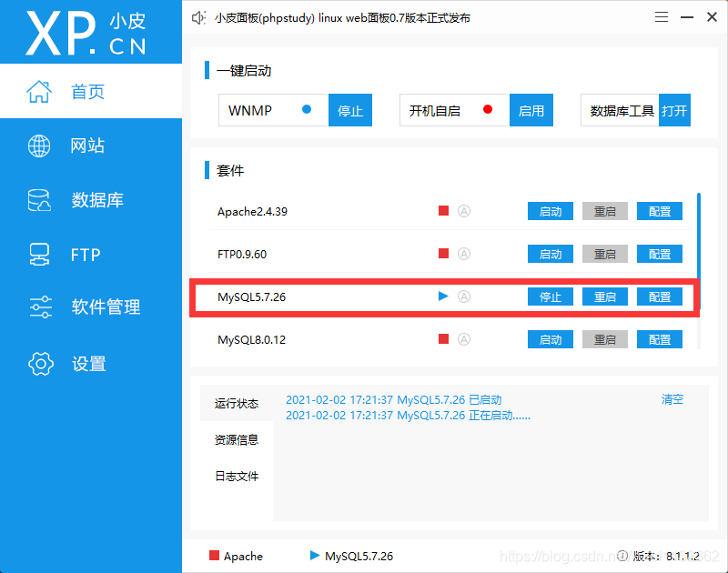The width and height of the screenshot is (728, 573).
Task: Open the 数据库 database section
Action: (90, 200)
